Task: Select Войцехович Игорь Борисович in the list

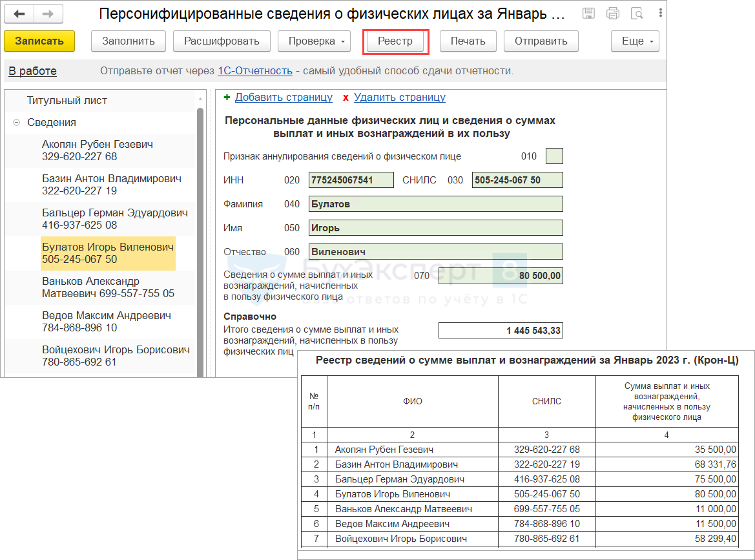Action: pyautogui.click(x=116, y=355)
